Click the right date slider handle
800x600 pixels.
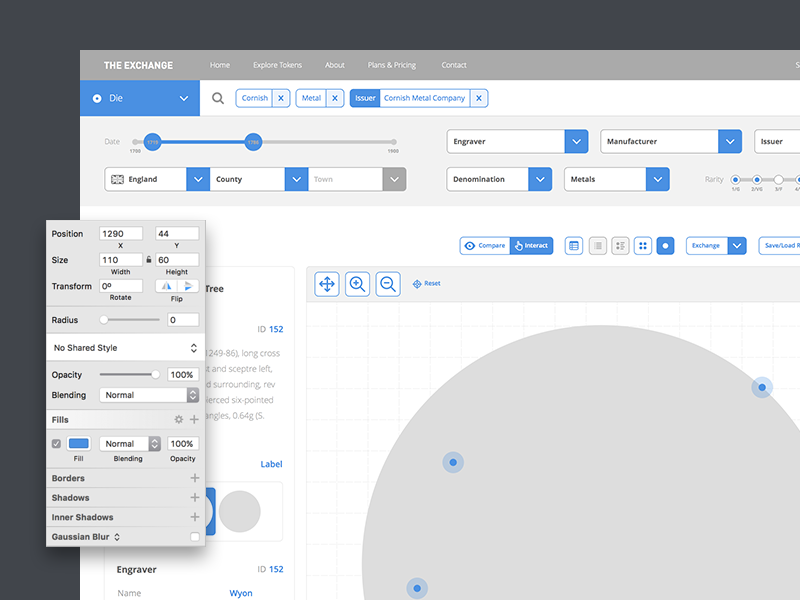254,142
